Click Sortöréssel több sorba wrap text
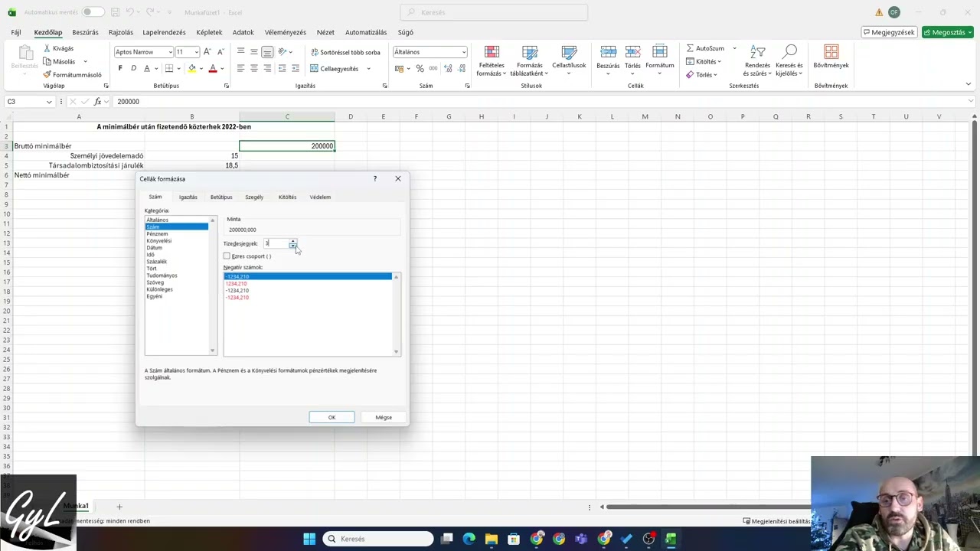Image resolution: width=980 pixels, height=551 pixels. 345,52
